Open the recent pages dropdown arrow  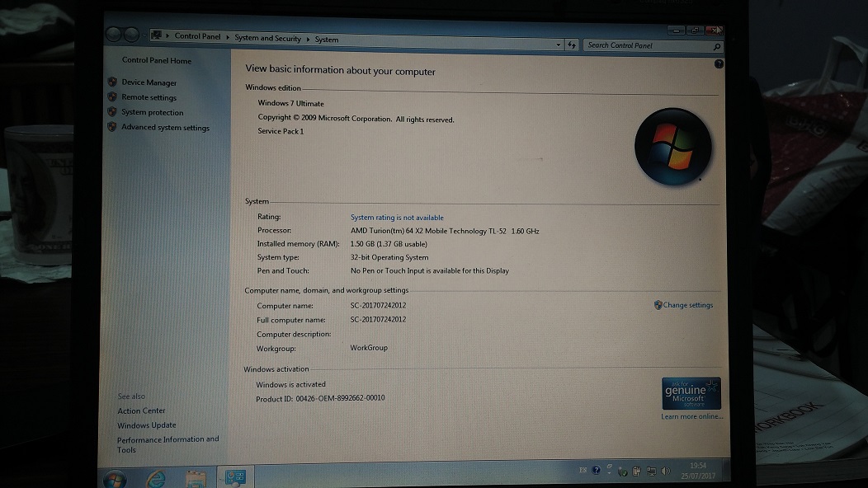click(144, 35)
